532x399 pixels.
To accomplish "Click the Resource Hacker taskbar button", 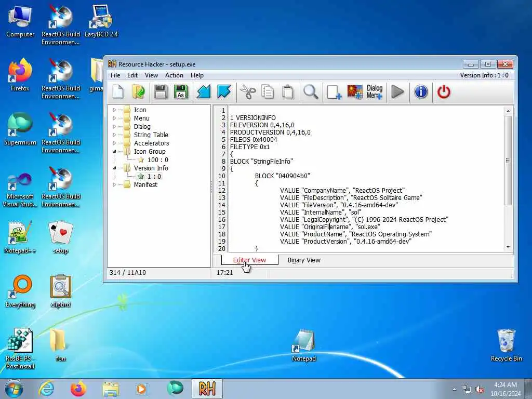I will [207, 389].
